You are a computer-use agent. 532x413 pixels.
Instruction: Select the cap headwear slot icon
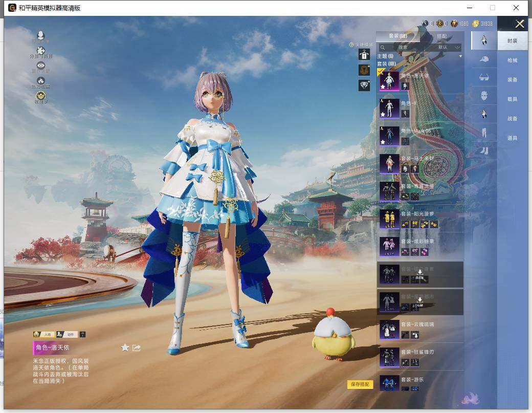coord(484,59)
